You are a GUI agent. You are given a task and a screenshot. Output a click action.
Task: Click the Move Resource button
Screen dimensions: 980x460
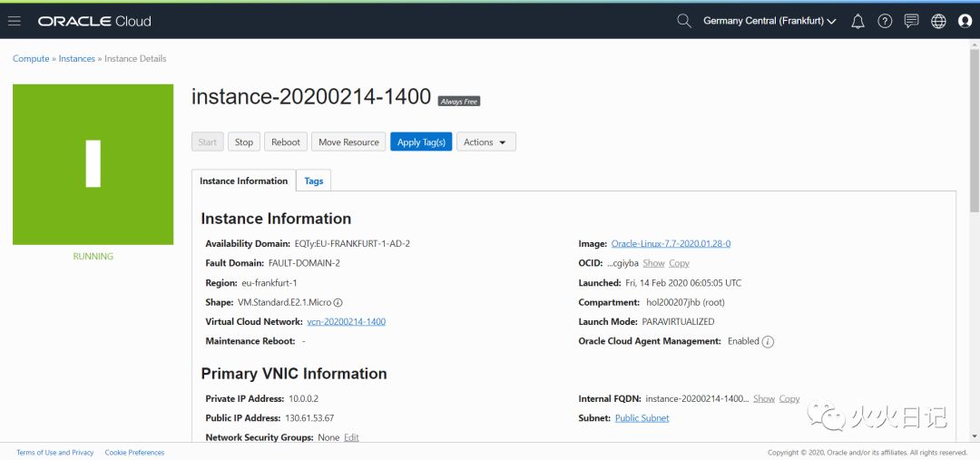pos(348,142)
